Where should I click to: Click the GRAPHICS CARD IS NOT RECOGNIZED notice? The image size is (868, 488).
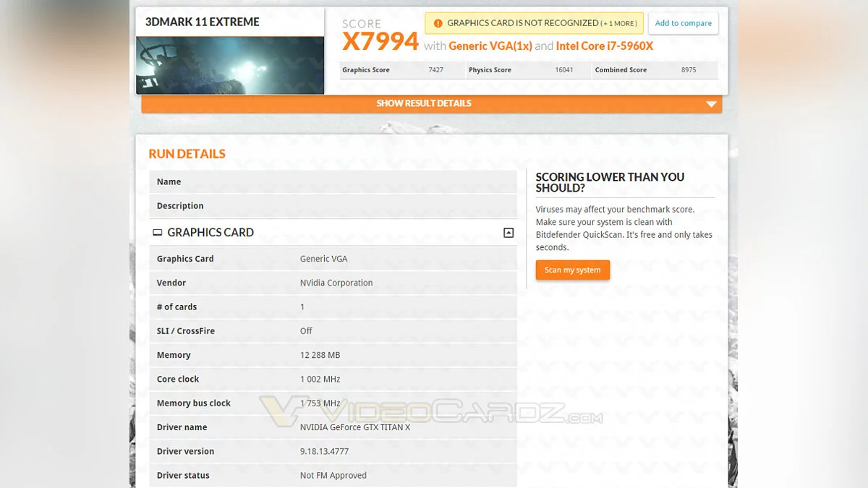coord(534,23)
